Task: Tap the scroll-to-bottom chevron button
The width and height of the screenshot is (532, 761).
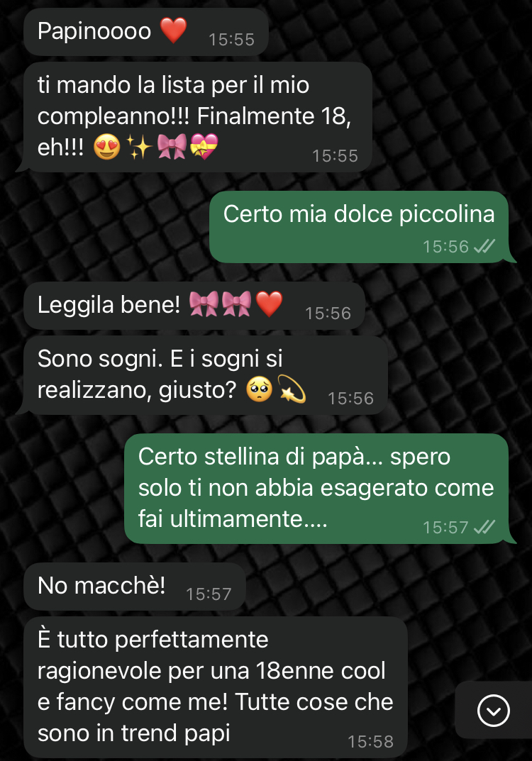Action: (493, 711)
